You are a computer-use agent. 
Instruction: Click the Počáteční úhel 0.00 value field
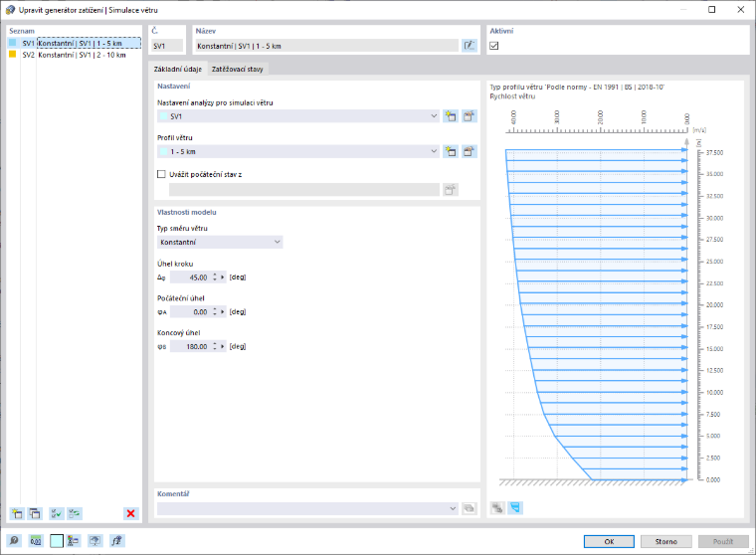[x=191, y=312]
